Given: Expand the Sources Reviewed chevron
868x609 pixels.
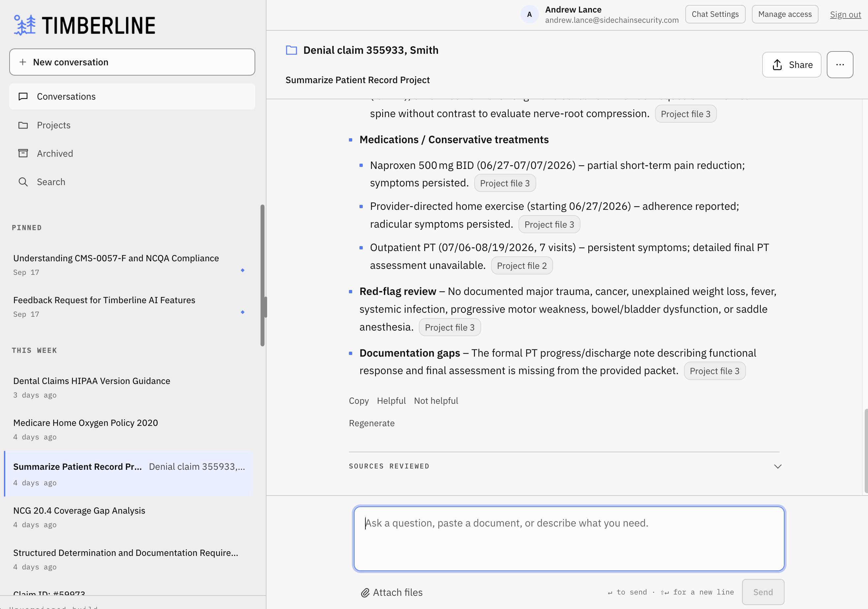Looking at the screenshot, I should 778,466.
